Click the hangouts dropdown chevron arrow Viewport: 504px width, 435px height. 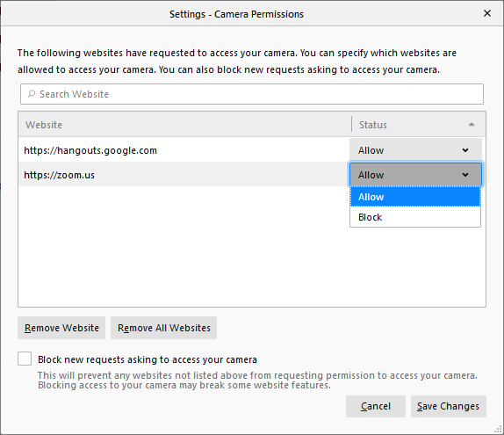point(465,150)
